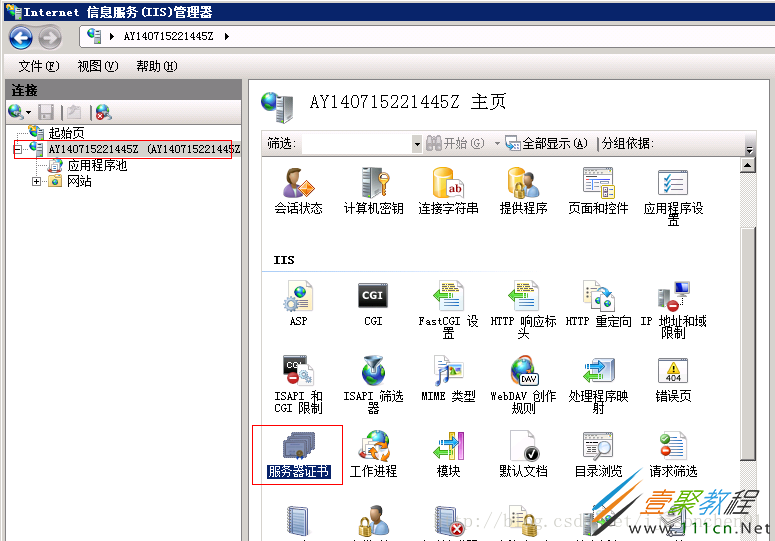Select 服务器证书 icon

pos(299,455)
